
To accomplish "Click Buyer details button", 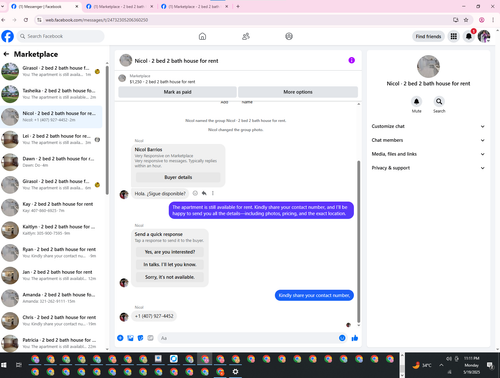I will click(x=178, y=177).
